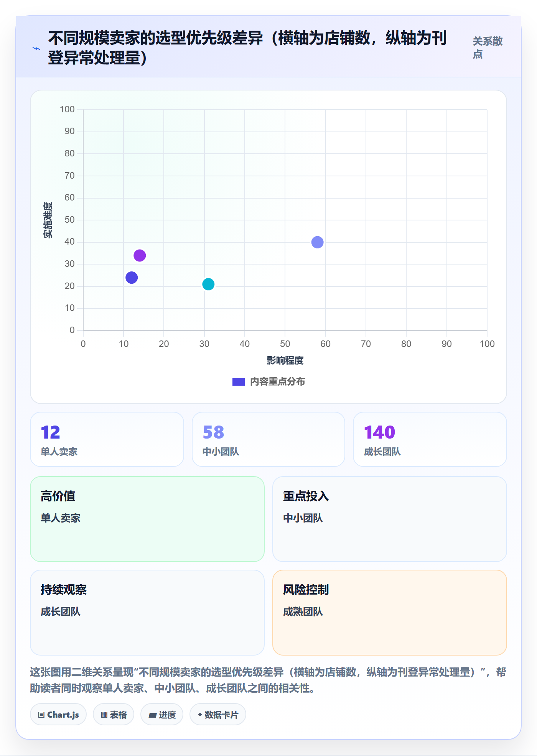Screen dimensions: 537x756
Task: Click the 中小团队 text in 重点投入 card
Action: point(303,518)
